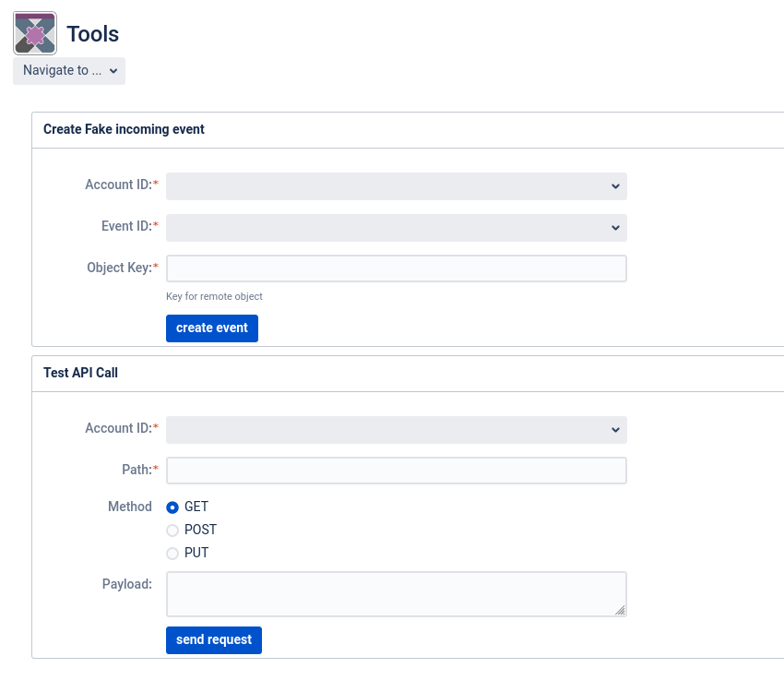Expand the Account ID dropdown under Create Fake incoming event
This screenshot has width=784, height=692.
tap(397, 186)
